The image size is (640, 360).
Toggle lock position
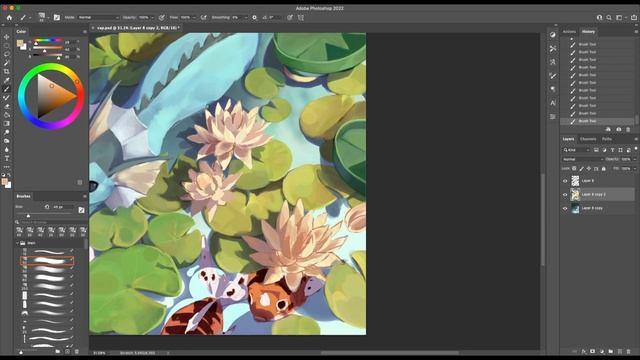click(589, 169)
